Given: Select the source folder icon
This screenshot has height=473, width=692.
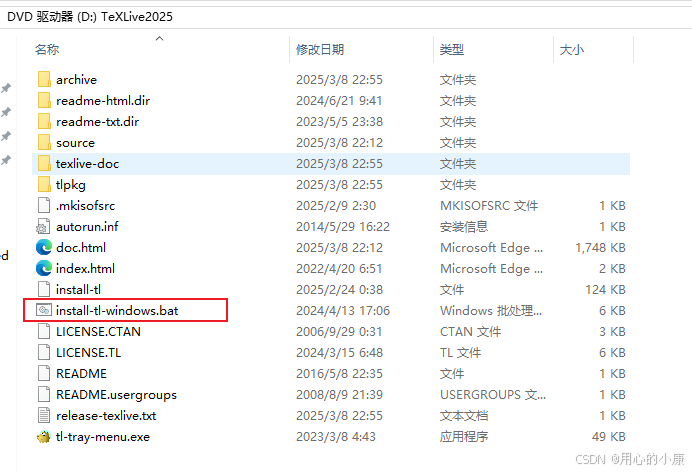Looking at the screenshot, I should click(44, 143).
